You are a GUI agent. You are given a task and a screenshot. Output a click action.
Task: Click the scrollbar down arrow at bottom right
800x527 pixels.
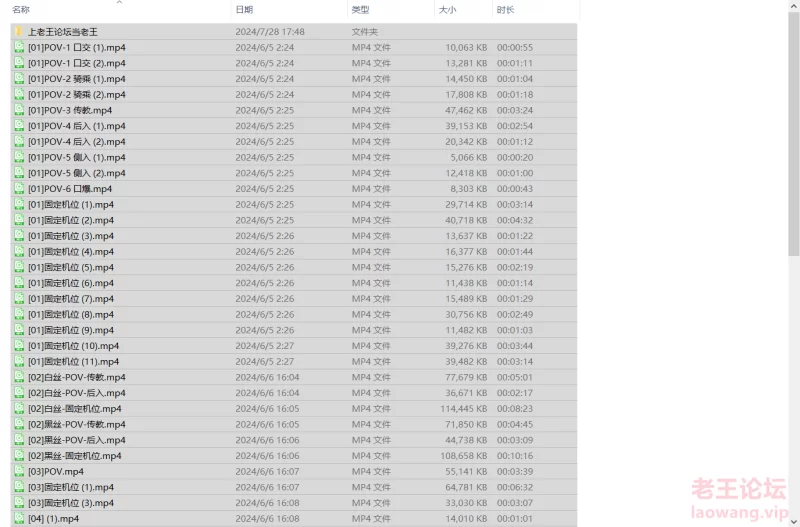[x=793, y=521]
